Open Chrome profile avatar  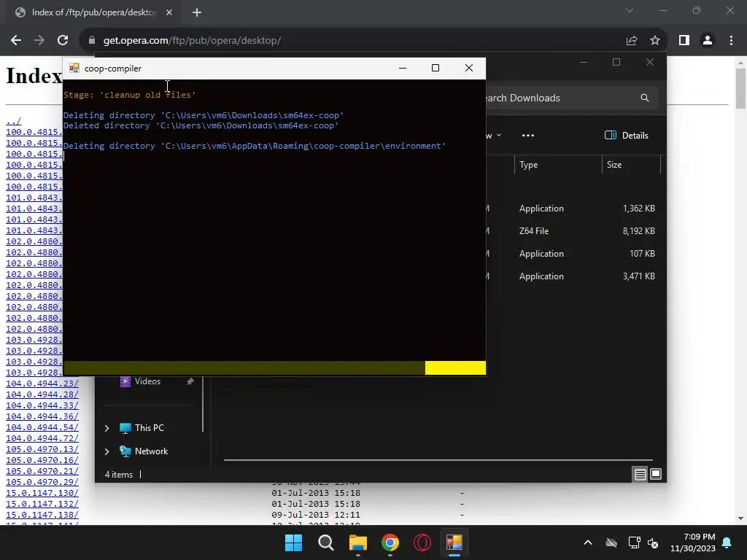click(x=708, y=41)
